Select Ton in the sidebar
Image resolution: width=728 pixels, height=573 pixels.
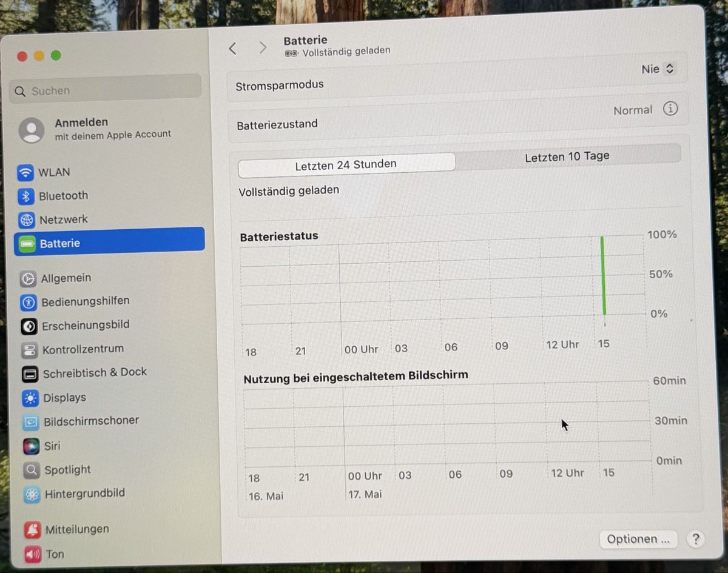pyautogui.click(x=55, y=554)
